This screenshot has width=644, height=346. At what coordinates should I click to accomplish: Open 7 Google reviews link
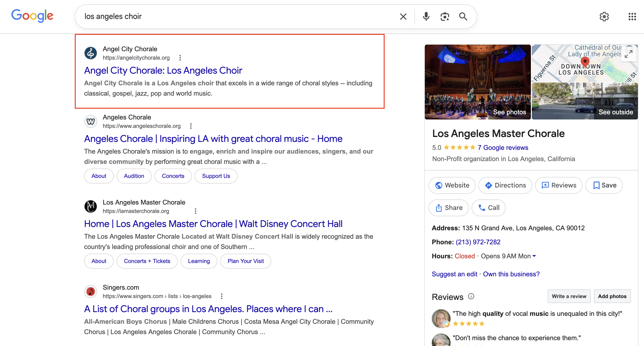(x=503, y=148)
